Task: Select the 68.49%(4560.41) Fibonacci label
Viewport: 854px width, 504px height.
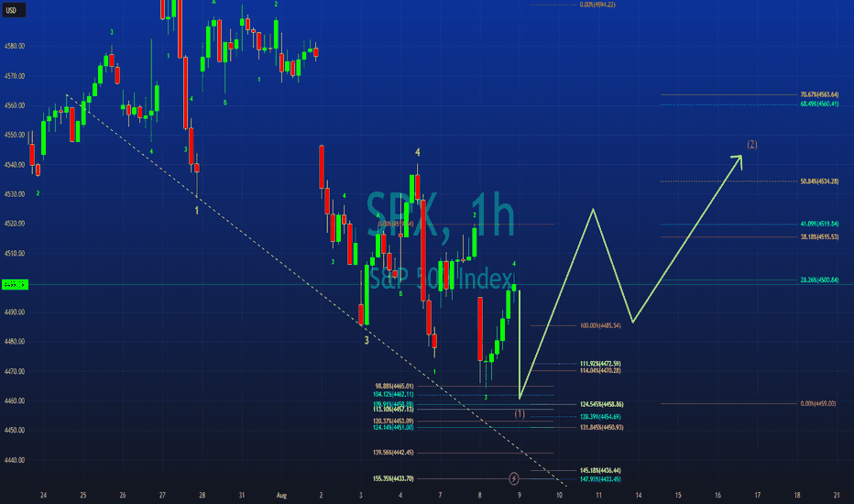Action: tap(819, 104)
